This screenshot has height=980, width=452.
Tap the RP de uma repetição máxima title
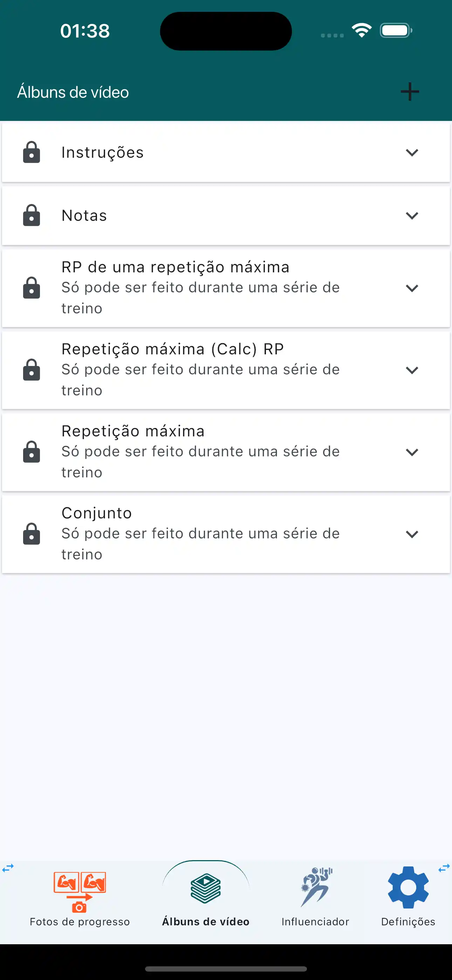pos(176,267)
